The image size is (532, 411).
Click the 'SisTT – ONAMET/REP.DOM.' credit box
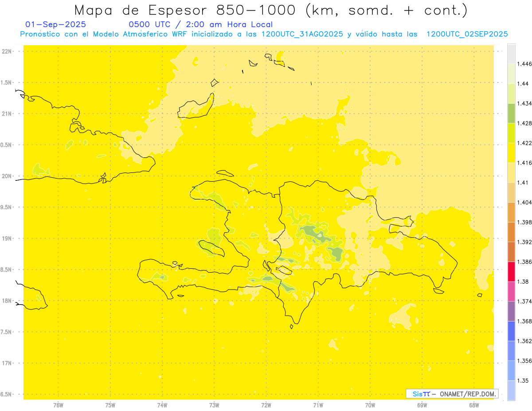tap(452, 394)
